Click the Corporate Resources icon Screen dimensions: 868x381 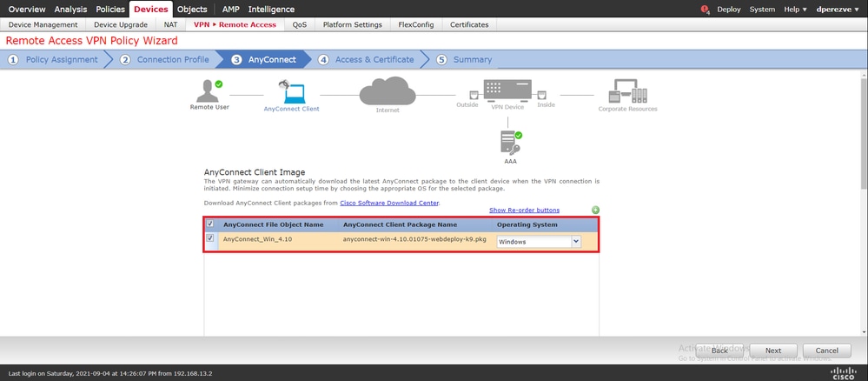[x=627, y=91]
